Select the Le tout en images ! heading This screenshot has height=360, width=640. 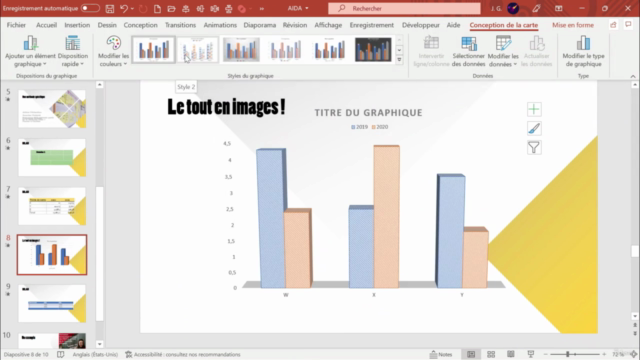click(226, 107)
